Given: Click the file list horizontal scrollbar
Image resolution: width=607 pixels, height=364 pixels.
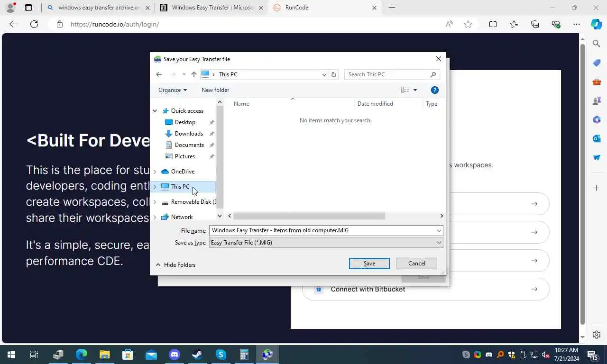Looking at the screenshot, I should (309, 216).
